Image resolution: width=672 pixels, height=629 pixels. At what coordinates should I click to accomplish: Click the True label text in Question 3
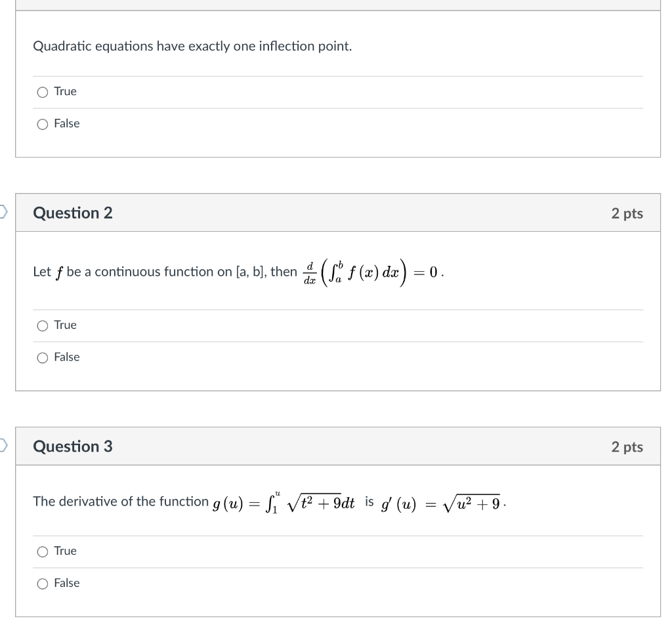(66, 552)
